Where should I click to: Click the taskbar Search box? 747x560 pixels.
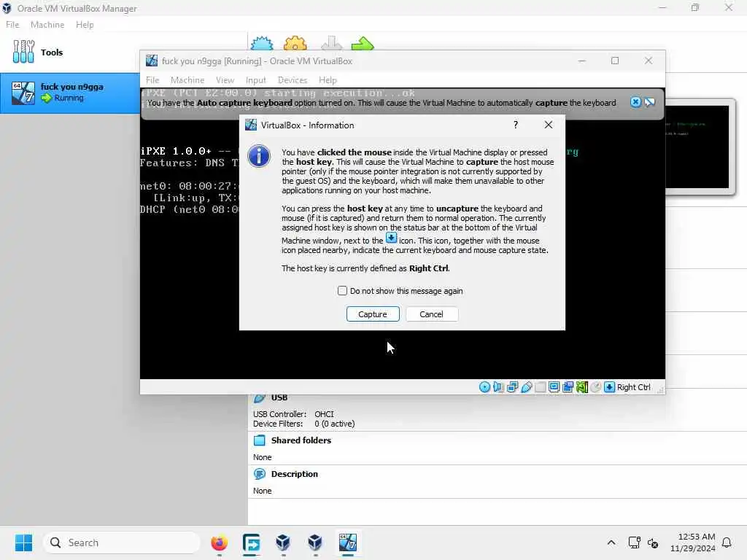pos(122,542)
